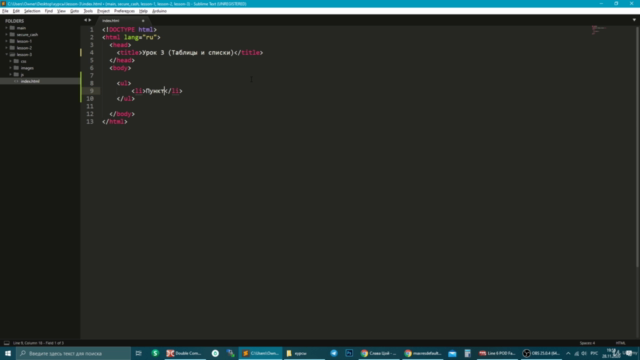This screenshot has width=640, height=360.
Task: Open the round green taskbar app icon
Action: point(215,353)
